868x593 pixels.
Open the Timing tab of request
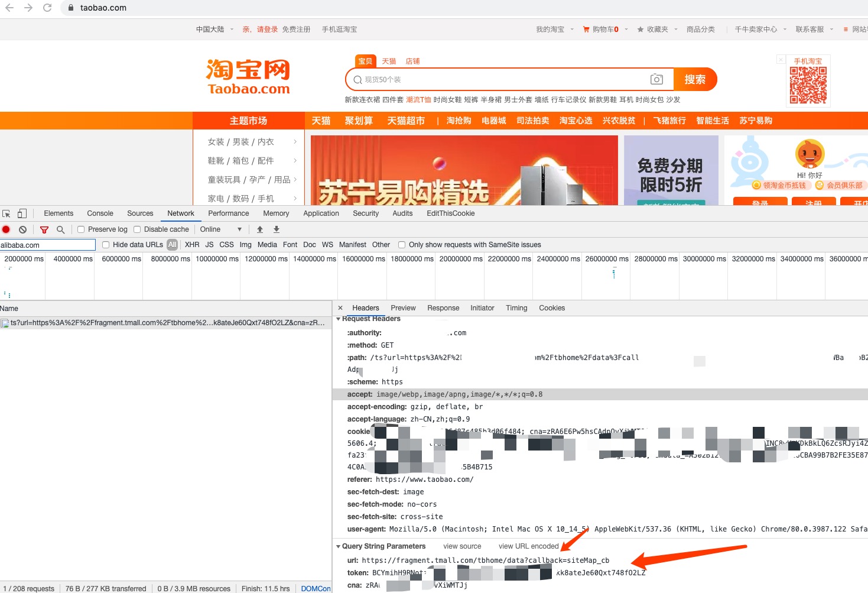pyautogui.click(x=516, y=308)
